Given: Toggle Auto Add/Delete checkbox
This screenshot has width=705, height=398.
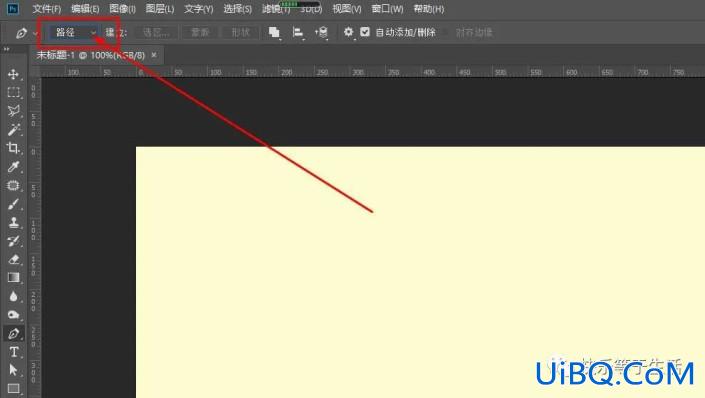Looking at the screenshot, I should click(x=365, y=32).
